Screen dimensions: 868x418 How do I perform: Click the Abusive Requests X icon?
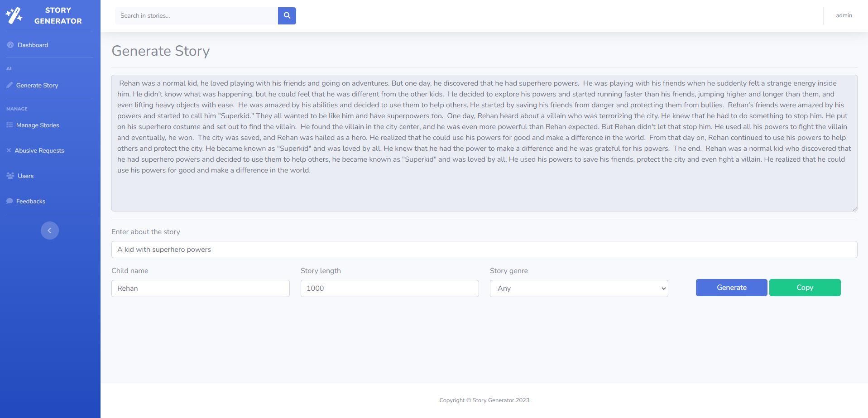pyautogui.click(x=9, y=150)
